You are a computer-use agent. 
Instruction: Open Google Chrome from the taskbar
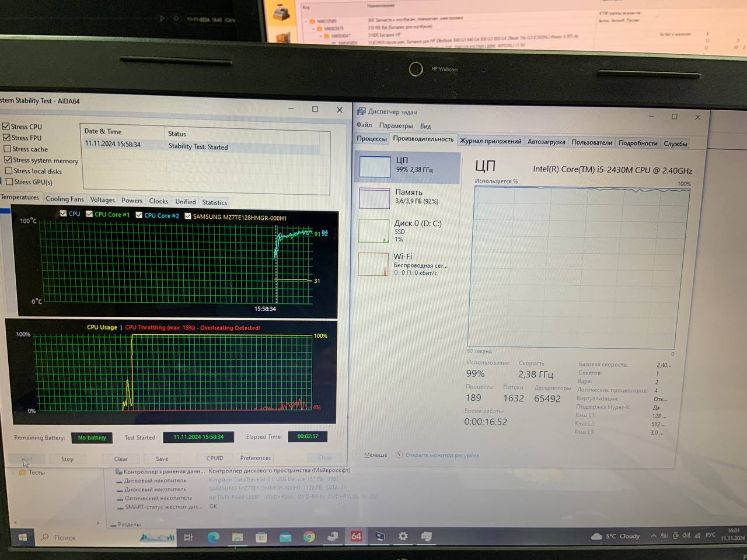(309, 537)
